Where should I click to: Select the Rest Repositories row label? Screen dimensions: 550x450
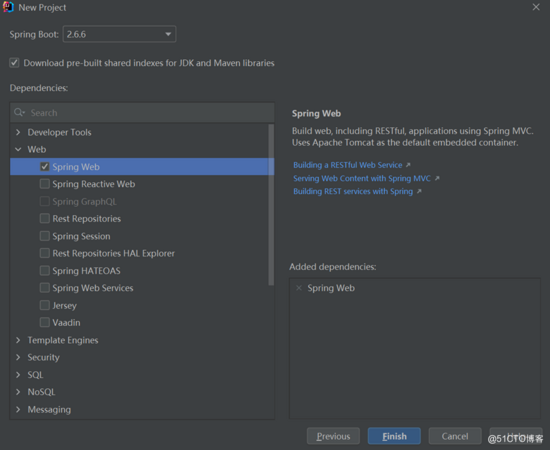click(87, 219)
